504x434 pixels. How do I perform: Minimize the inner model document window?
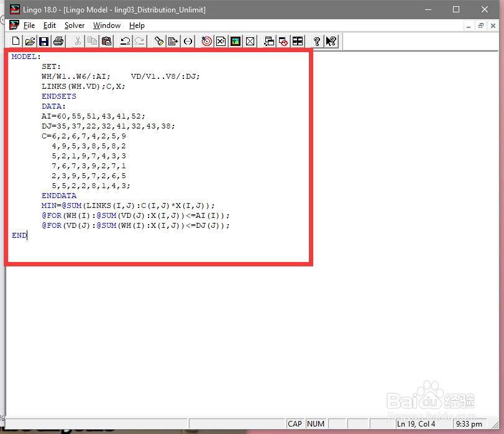pos(469,25)
